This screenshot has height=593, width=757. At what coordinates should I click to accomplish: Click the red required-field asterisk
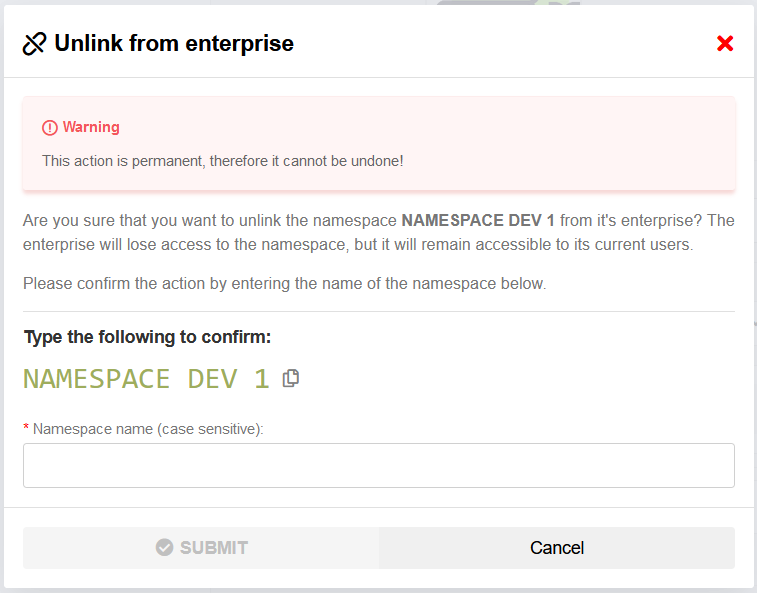point(26,428)
